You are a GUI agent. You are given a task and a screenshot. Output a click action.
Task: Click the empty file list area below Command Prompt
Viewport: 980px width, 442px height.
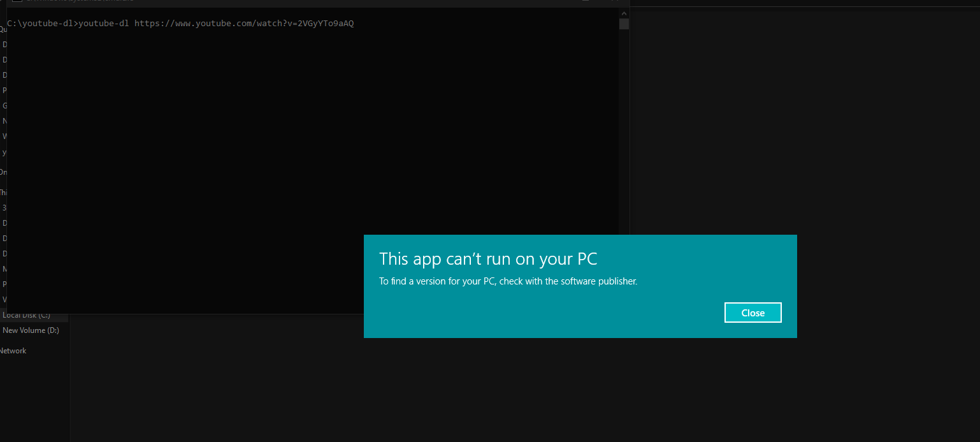[x=217, y=383]
